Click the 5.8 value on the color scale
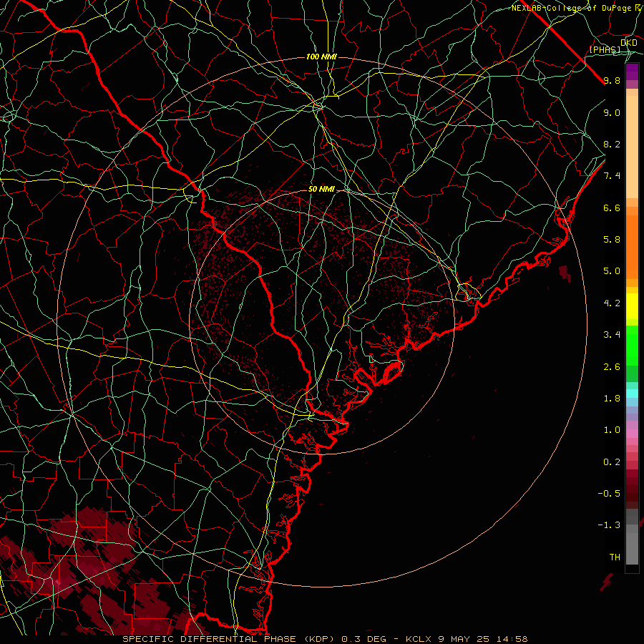 point(612,240)
